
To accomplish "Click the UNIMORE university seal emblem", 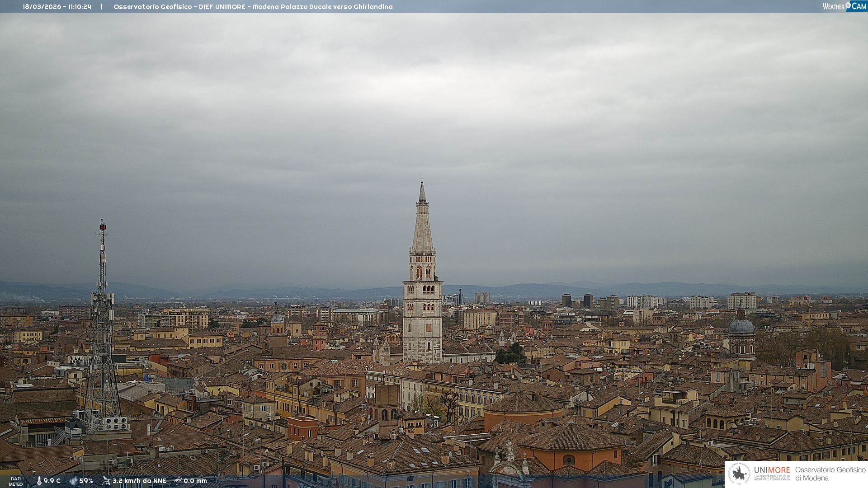I will [x=739, y=474].
